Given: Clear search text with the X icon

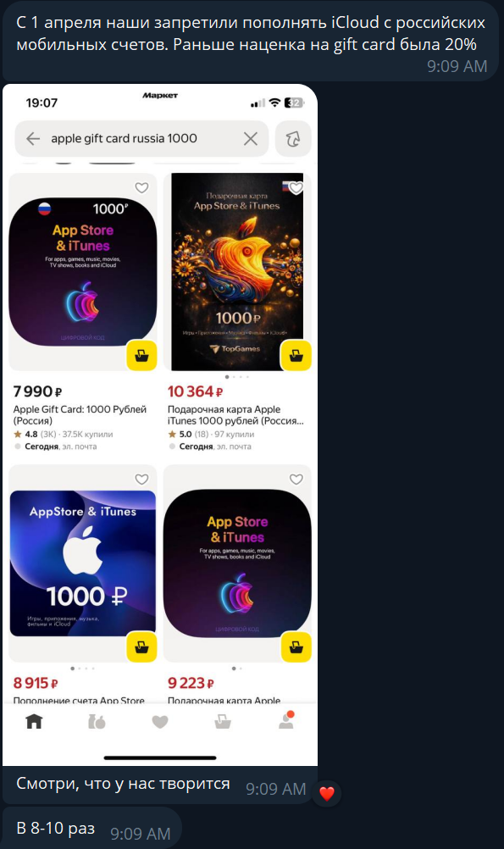Looking at the screenshot, I should point(250,139).
